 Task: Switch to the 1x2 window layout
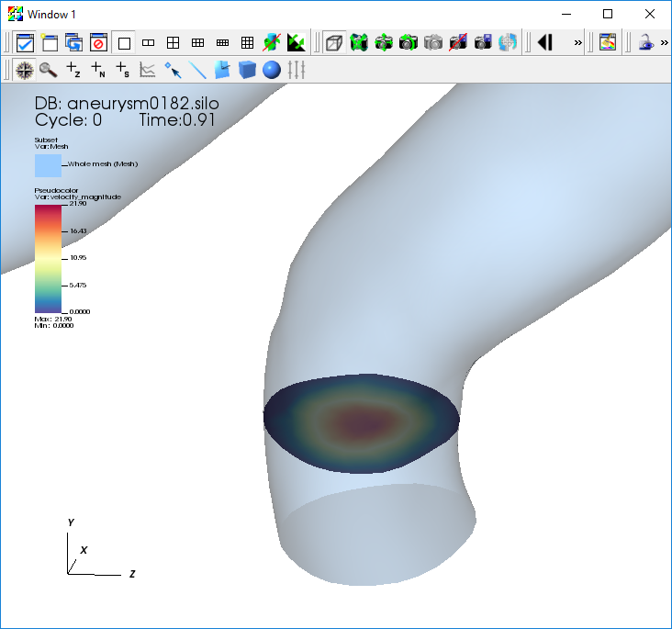[x=149, y=42]
